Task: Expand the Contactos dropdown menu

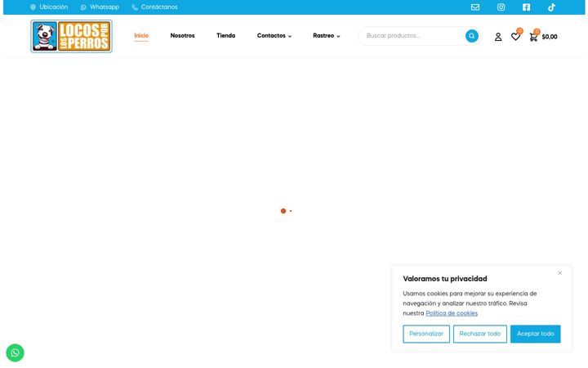Action: pos(274,36)
